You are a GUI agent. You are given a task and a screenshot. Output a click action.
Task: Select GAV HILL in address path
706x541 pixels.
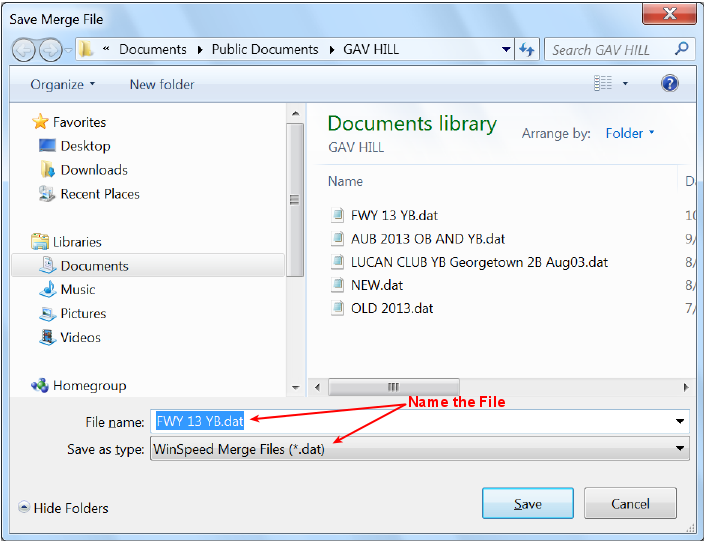[x=371, y=49]
